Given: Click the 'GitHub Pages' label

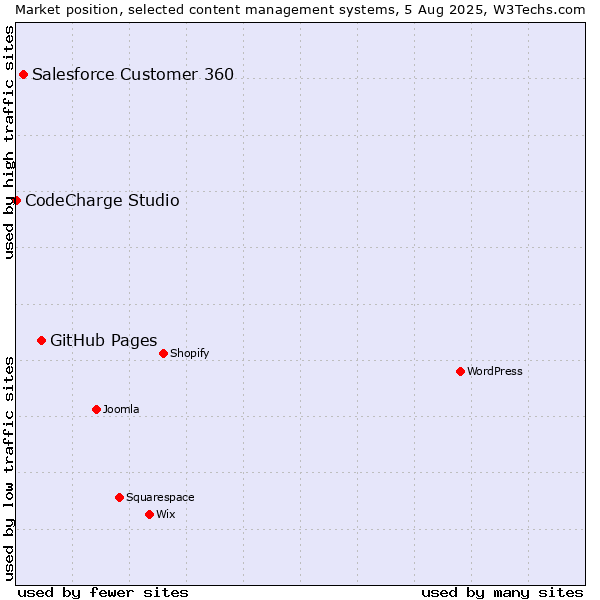Looking at the screenshot, I should 104,341.
